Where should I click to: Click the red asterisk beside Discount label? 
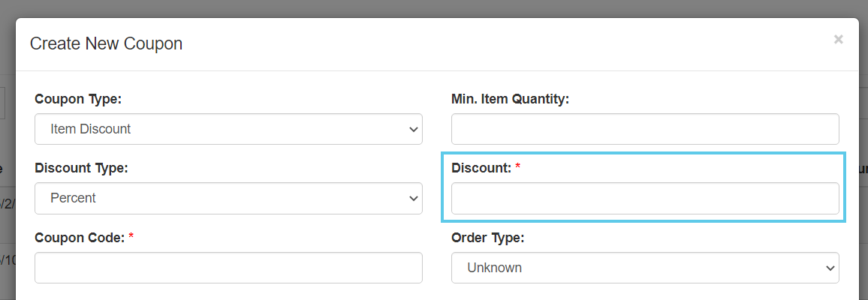(x=517, y=166)
